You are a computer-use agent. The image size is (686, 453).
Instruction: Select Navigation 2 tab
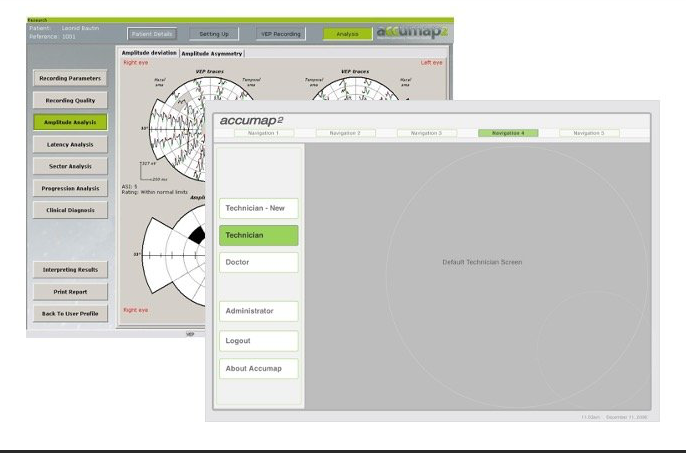[x=345, y=133]
